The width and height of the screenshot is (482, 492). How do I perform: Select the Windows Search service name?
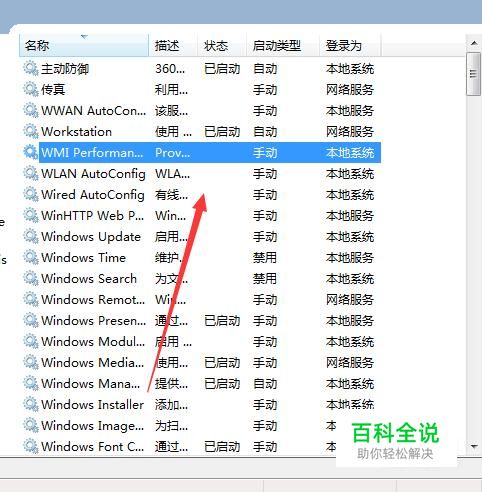pos(89,279)
